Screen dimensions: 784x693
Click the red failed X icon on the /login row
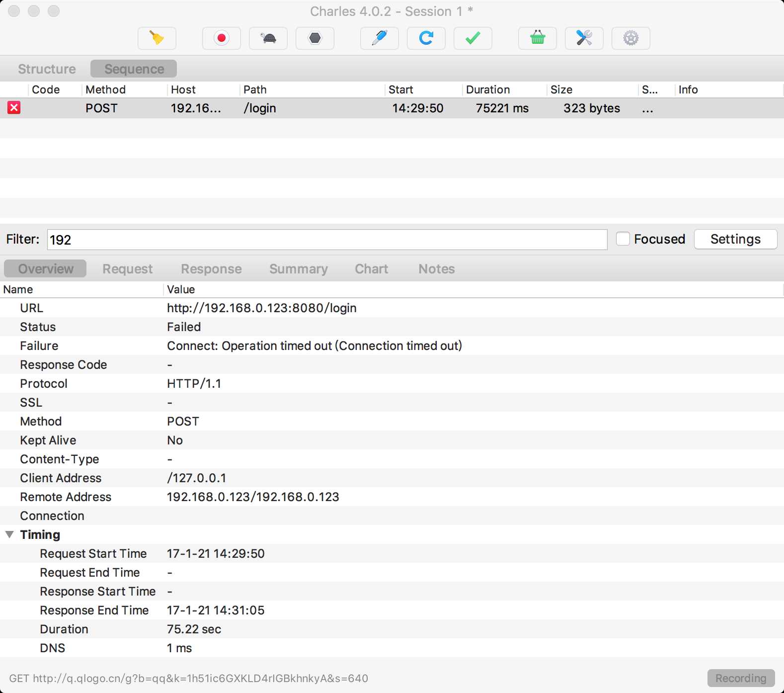click(x=14, y=108)
